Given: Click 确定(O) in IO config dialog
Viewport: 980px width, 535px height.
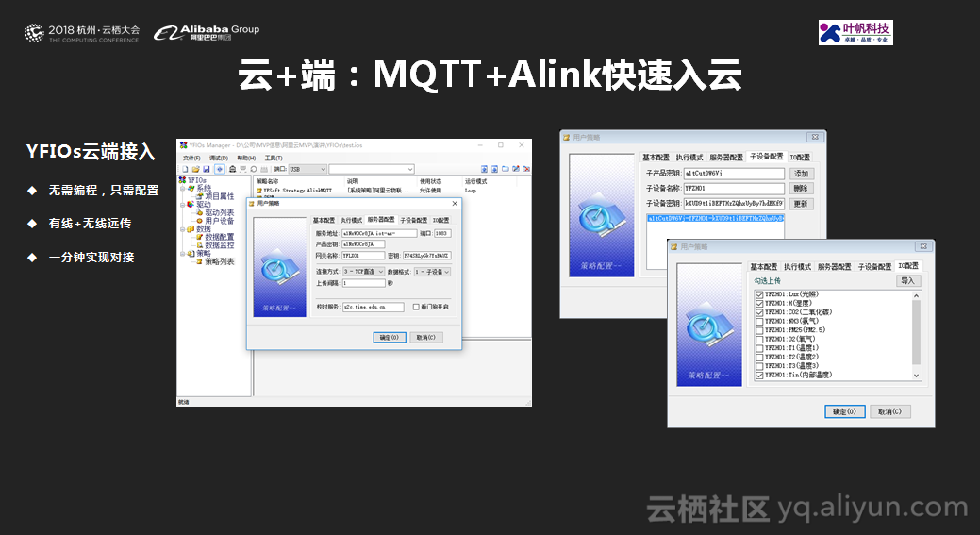Looking at the screenshot, I should click(844, 411).
